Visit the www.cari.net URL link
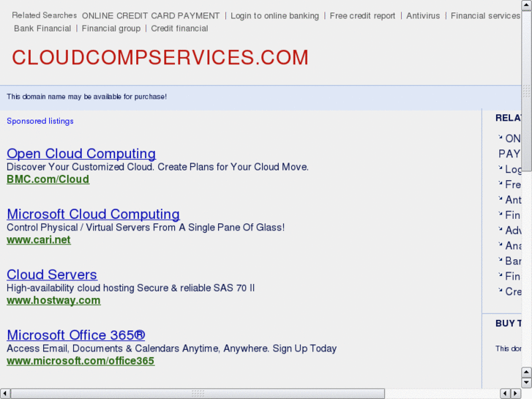This screenshot has width=532, height=399. 39,240
